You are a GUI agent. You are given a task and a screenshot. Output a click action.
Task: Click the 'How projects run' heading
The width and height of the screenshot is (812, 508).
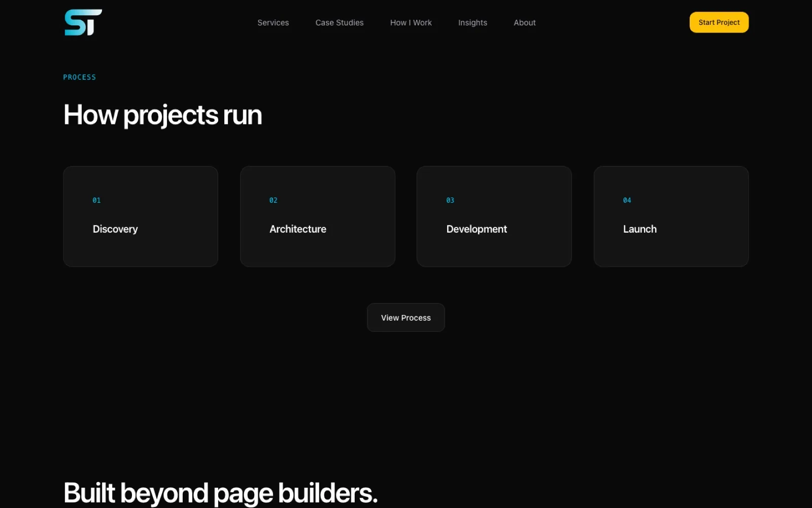(x=163, y=115)
